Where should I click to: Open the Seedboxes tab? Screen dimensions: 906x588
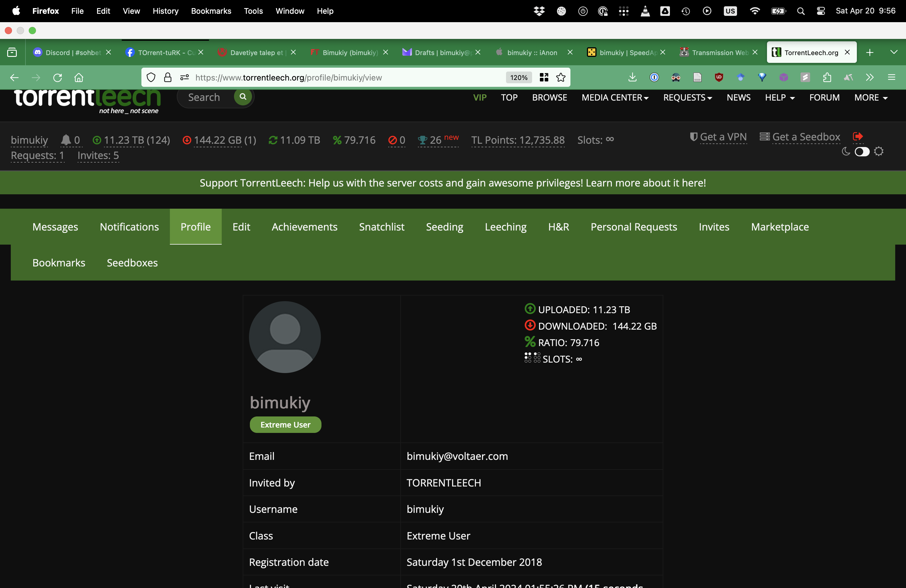click(x=132, y=263)
